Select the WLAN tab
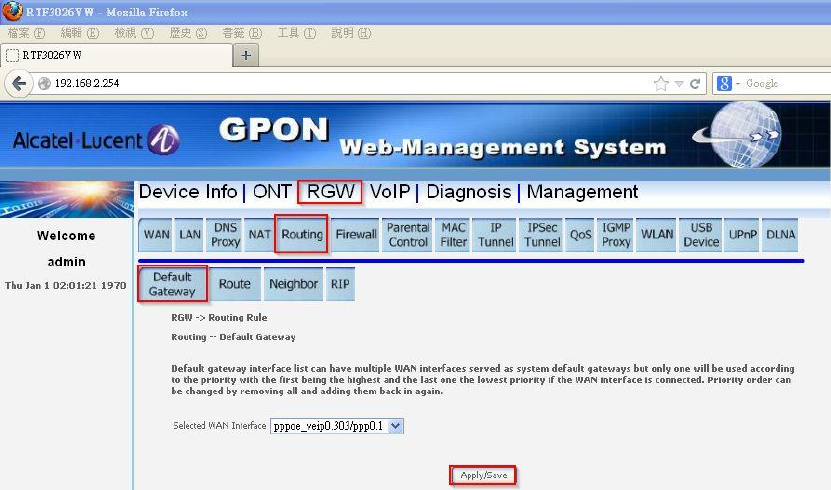The image size is (831, 490). tap(657, 235)
